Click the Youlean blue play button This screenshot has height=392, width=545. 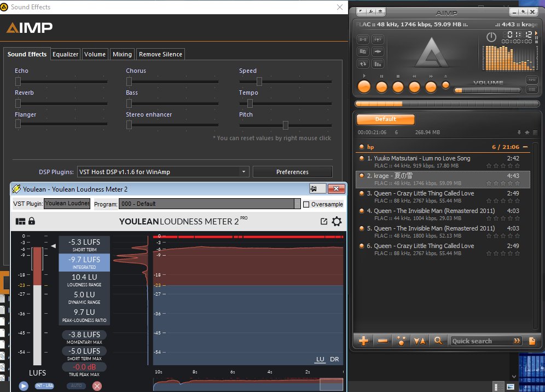(24, 386)
